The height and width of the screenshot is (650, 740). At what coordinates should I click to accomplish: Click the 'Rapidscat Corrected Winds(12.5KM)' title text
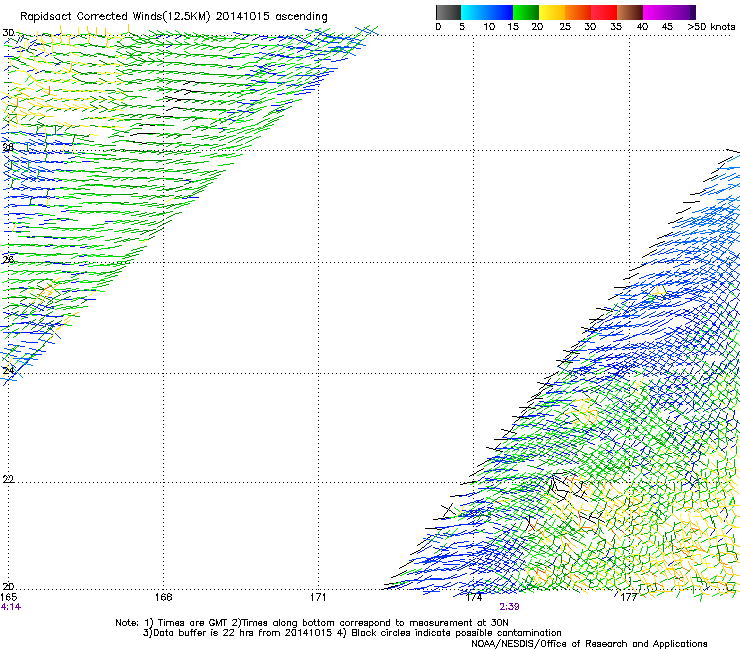(x=115, y=16)
